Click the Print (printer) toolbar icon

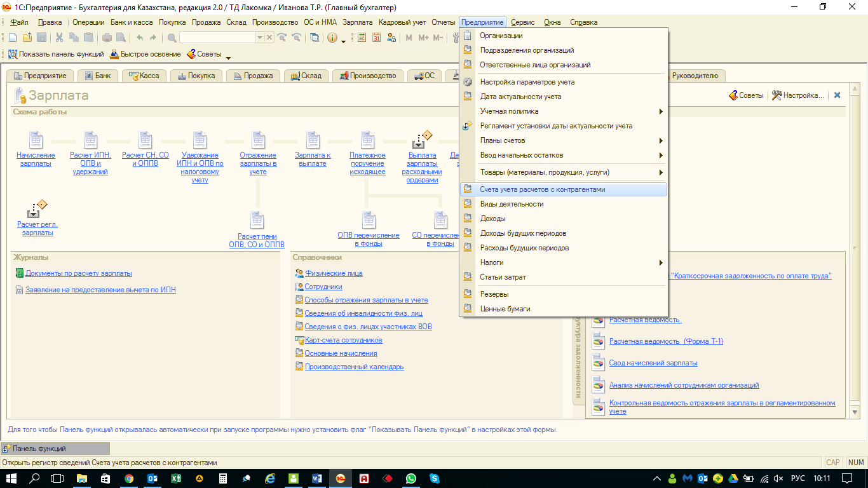[x=107, y=37]
